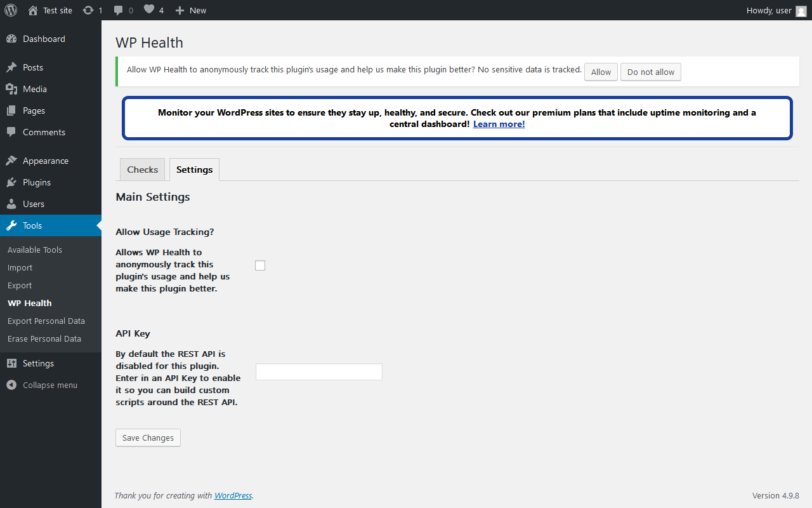
Task: Open the WordPress footer link
Action: pyautogui.click(x=233, y=495)
